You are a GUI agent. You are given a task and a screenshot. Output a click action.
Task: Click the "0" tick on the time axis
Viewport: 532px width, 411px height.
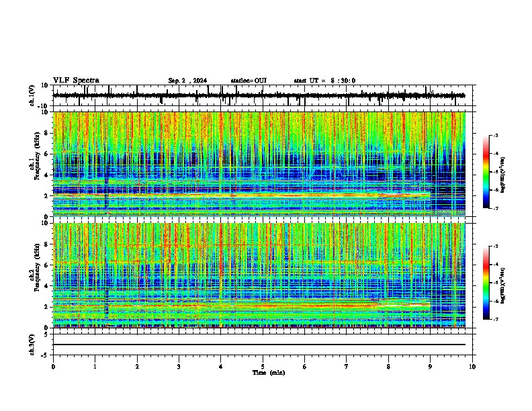pyautogui.click(x=53, y=367)
